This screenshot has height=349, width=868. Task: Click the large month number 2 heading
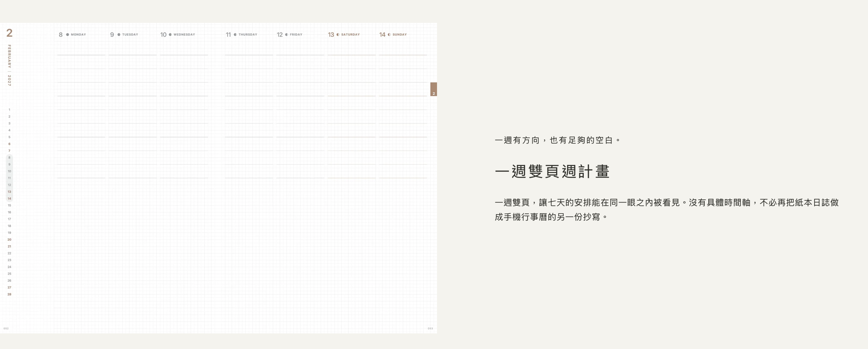(x=9, y=33)
